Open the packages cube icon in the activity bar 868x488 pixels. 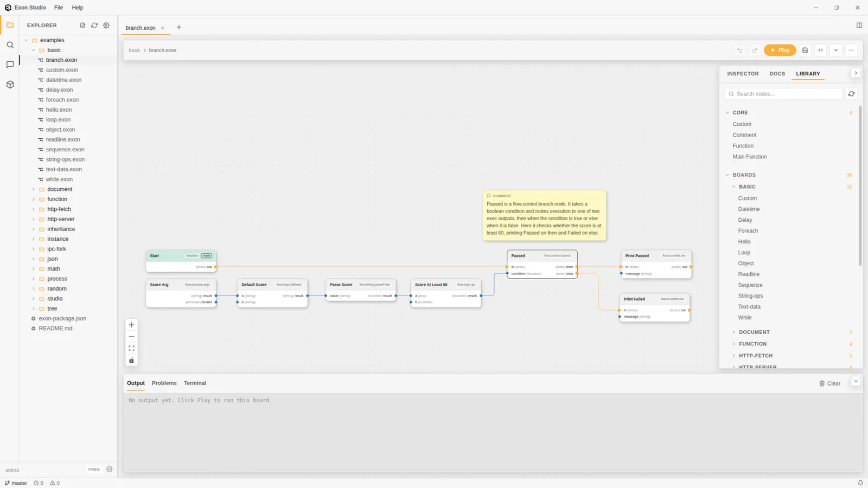pos(10,85)
